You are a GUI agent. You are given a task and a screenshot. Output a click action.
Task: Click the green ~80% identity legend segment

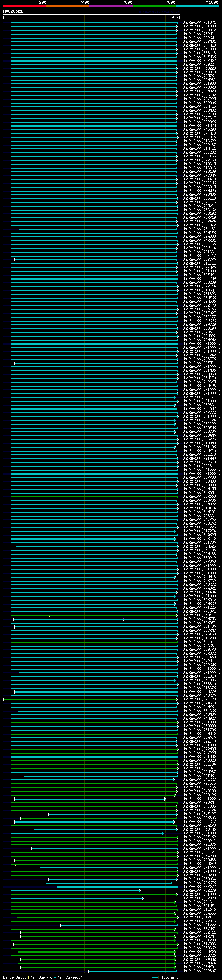point(154,6)
